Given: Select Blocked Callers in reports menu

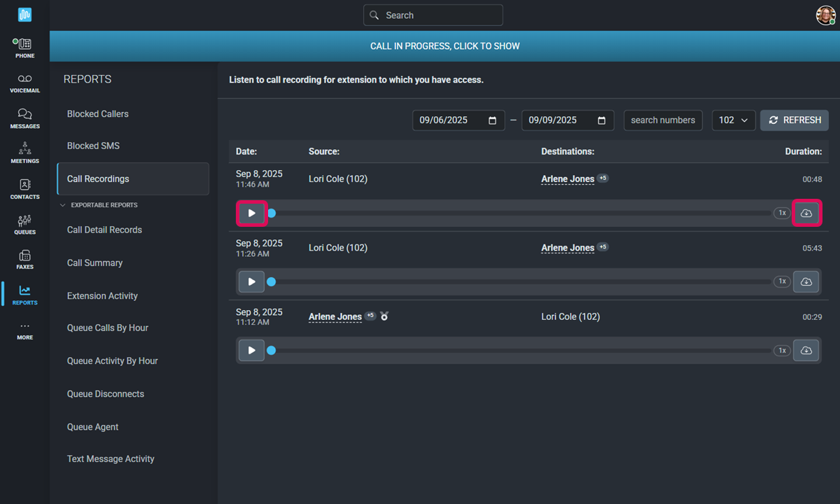Looking at the screenshot, I should click(98, 113).
